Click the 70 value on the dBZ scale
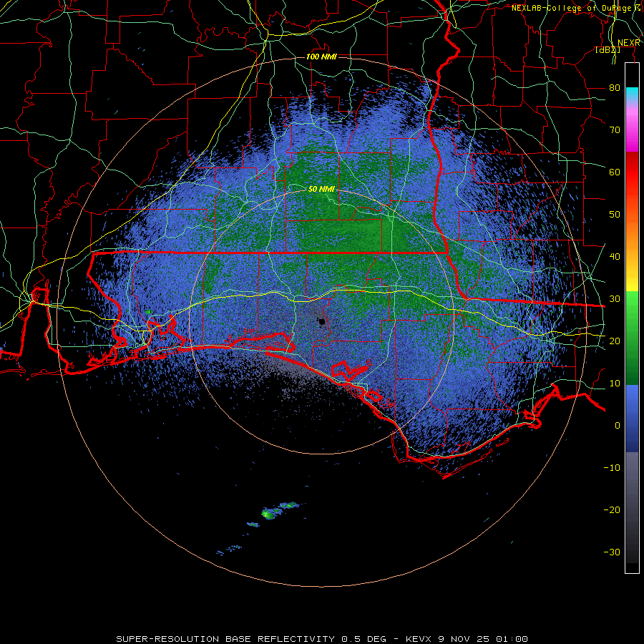The height and width of the screenshot is (644, 644). click(x=615, y=130)
